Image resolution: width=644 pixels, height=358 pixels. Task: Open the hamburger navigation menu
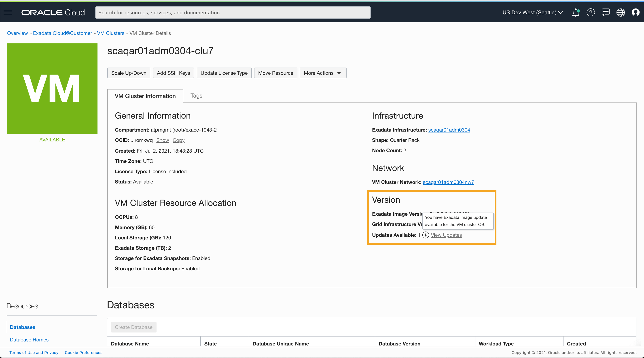point(8,12)
